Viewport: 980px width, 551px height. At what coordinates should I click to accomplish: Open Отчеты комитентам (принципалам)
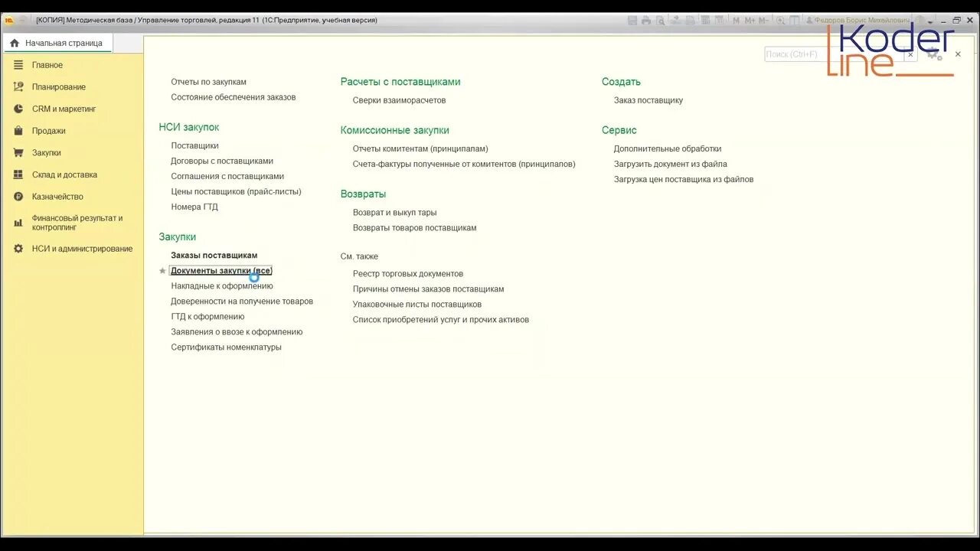click(x=420, y=148)
